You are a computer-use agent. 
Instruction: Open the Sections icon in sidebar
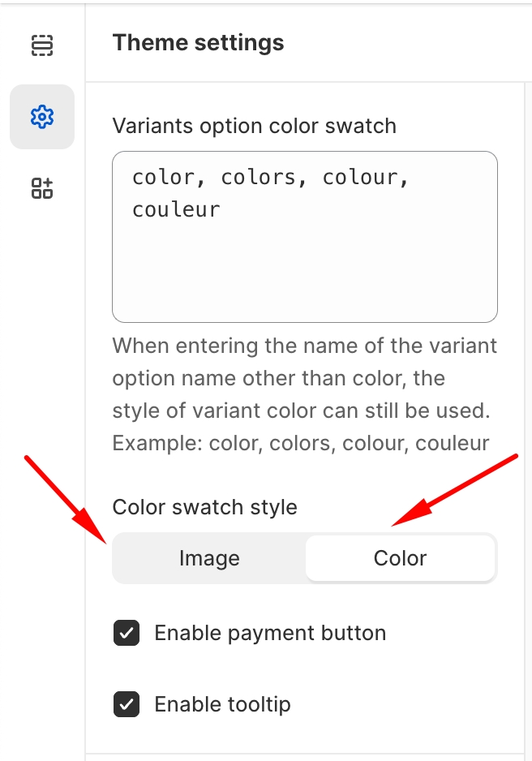tap(41, 45)
